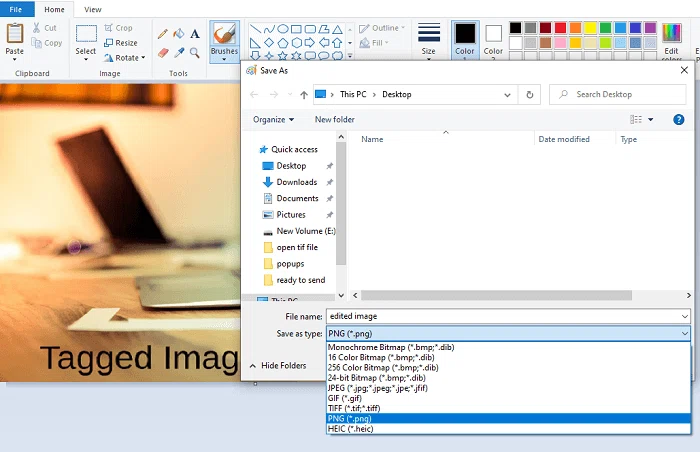Open the Save As help icon

pyautogui.click(x=679, y=120)
